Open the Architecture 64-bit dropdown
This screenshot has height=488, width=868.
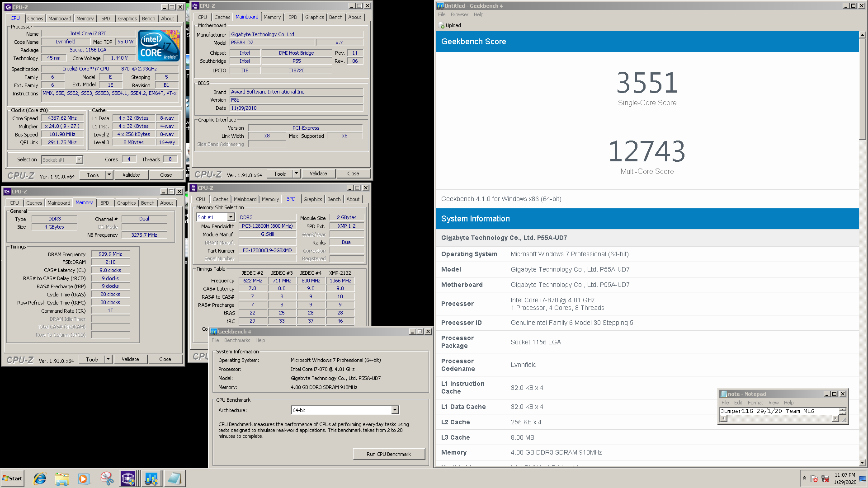click(x=395, y=410)
